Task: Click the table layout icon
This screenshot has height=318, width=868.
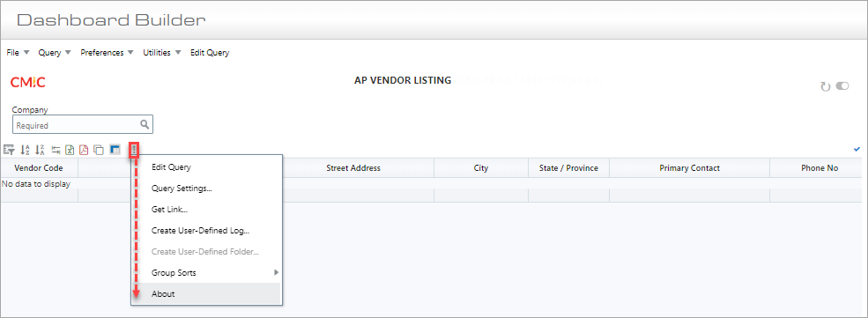Action: coord(115,150)
